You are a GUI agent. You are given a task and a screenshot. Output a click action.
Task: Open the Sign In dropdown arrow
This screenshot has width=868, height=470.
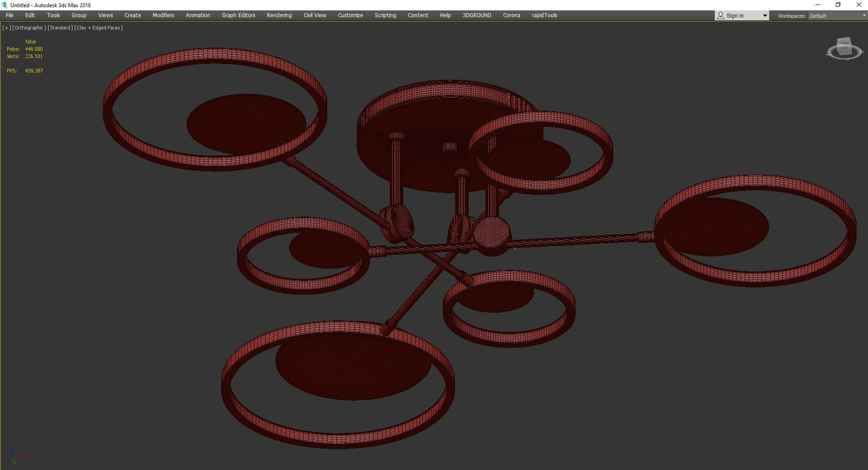(x=764, y=15)
